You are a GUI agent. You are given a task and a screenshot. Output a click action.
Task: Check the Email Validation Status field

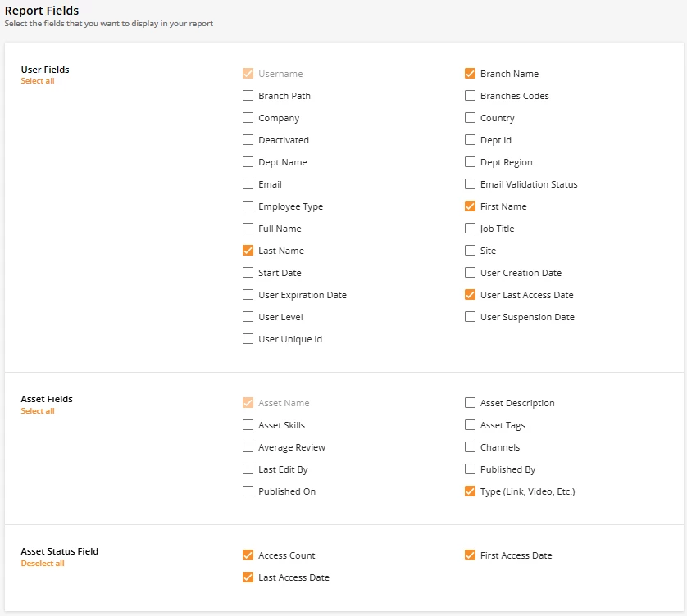tap(471, 184)
